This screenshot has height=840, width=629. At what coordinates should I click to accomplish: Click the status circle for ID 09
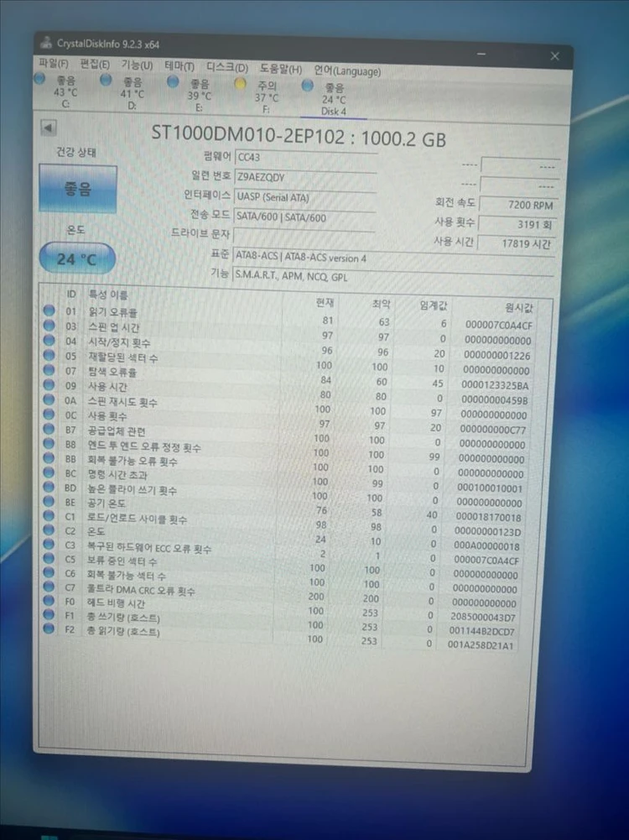point(49,384)
